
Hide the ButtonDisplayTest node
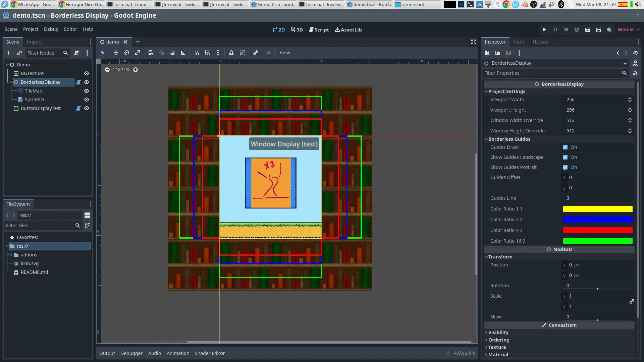click(87, 108)
